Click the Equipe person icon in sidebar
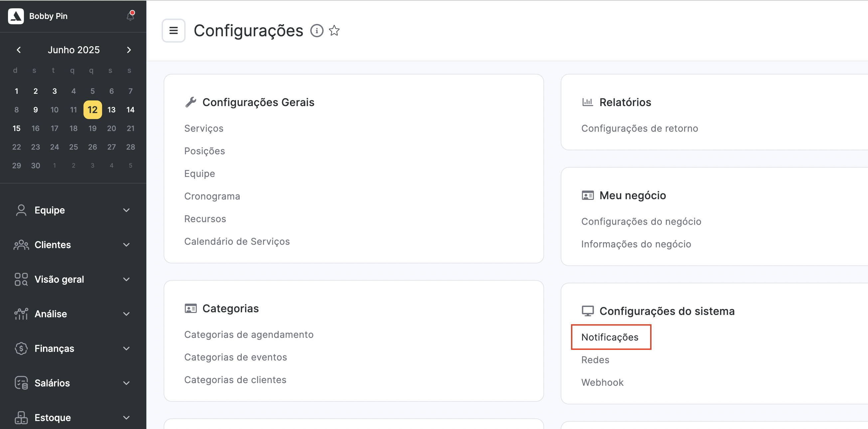The image size is (868, 429). click(21, 210)
